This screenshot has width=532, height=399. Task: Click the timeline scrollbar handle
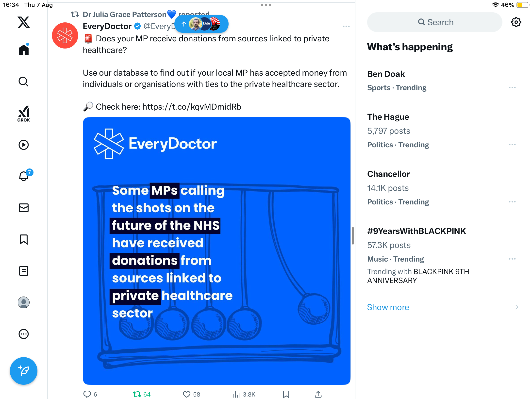[x=353, y=236]
